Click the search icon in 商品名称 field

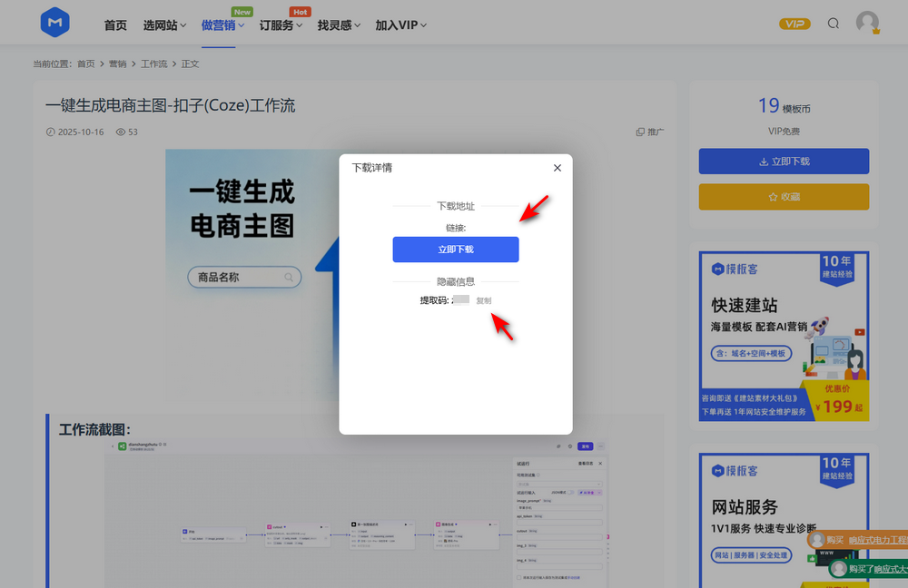pos(289,278)
